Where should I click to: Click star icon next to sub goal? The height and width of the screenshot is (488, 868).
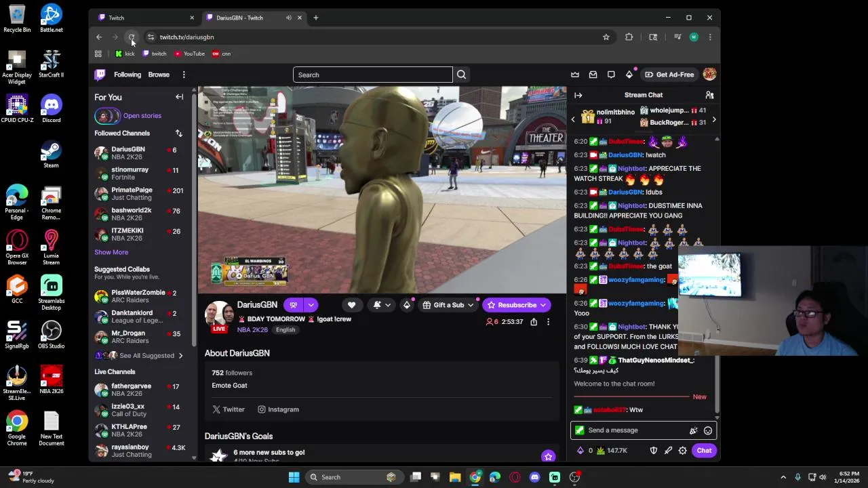tap(548, 456)
